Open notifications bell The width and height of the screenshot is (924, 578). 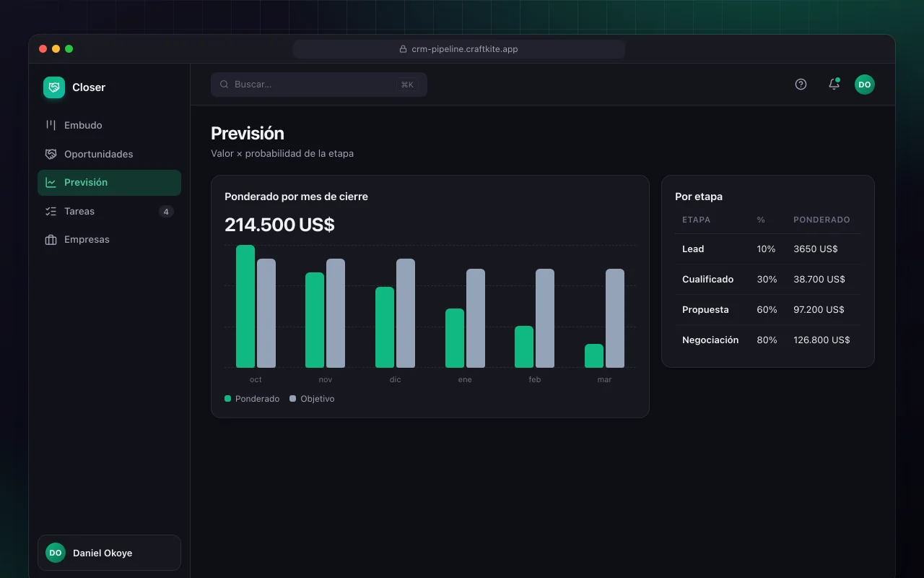(x=834, y=85)
